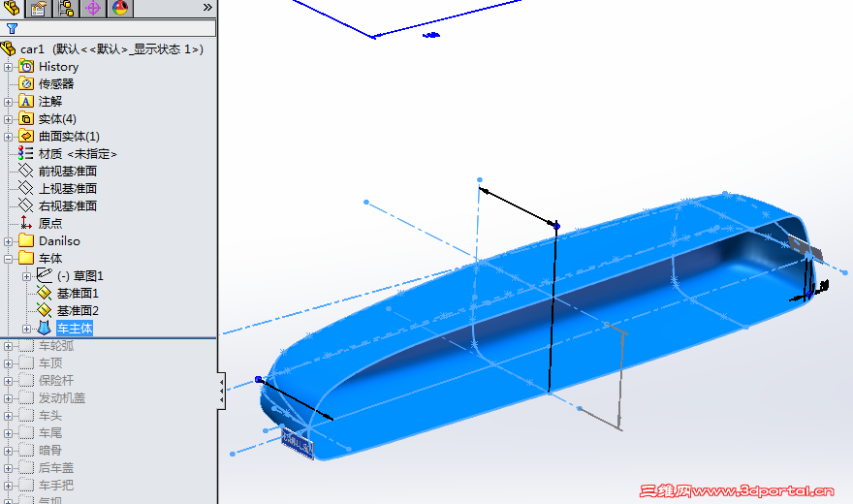Click the 基准面1 plane icon
Viewport: 853px width, 504px height.
(x=44, y=293)
